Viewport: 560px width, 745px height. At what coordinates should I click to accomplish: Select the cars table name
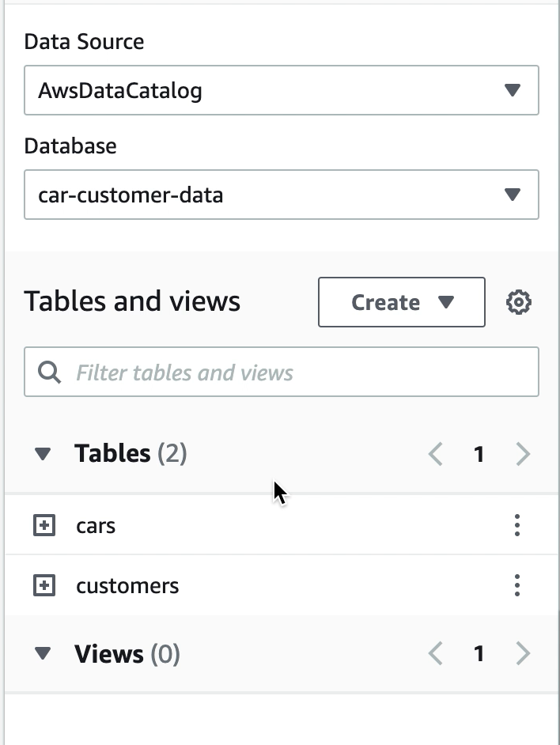pyautogui.click(x=96, y=525)
